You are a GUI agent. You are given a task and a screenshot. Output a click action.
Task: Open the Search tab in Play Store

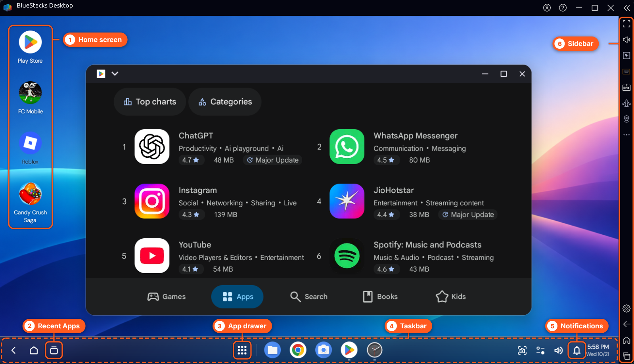tap(308, 297)
